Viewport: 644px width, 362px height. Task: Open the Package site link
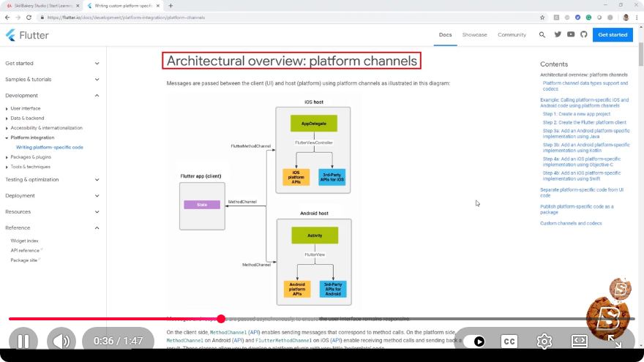25,260
